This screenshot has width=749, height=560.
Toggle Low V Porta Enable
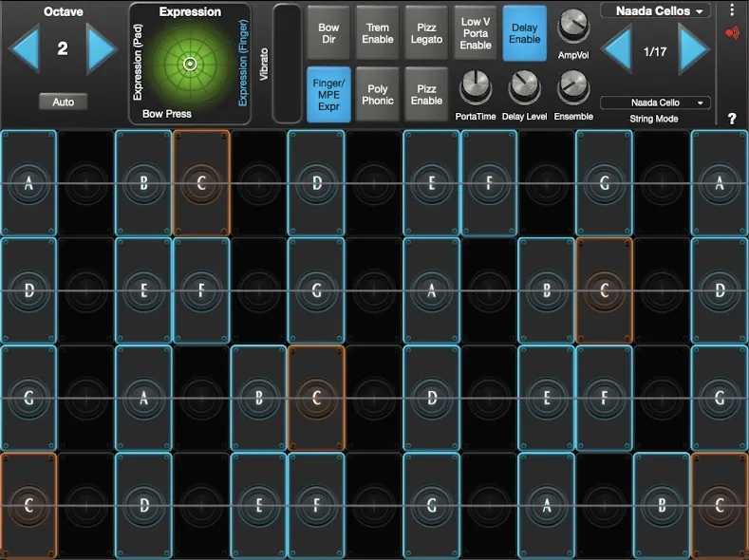pos(476,33)
